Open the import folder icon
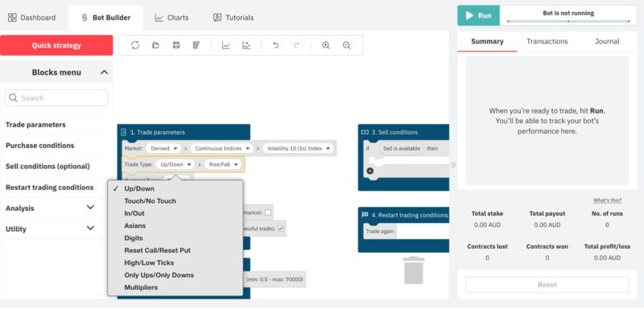This screenshot has width=644, height=310. tap(155, 46)
